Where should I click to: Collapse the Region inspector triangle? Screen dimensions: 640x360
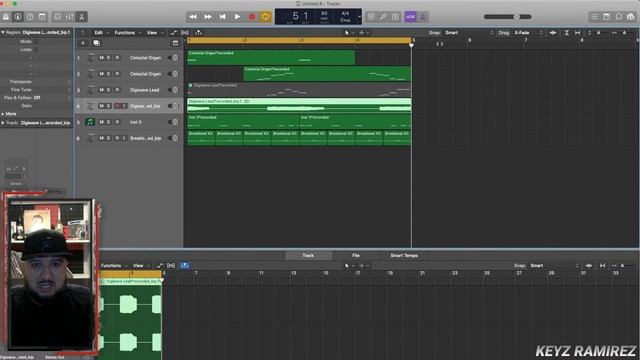[x=3, y=32]
